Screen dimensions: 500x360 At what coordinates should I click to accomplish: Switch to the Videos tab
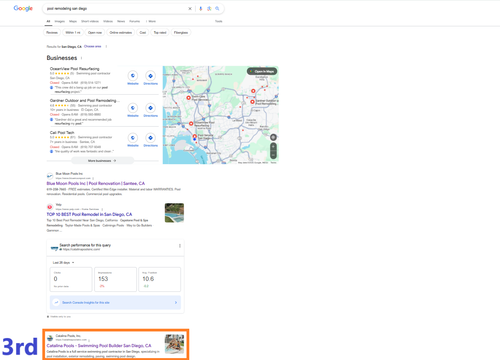[x=108, y=21]
